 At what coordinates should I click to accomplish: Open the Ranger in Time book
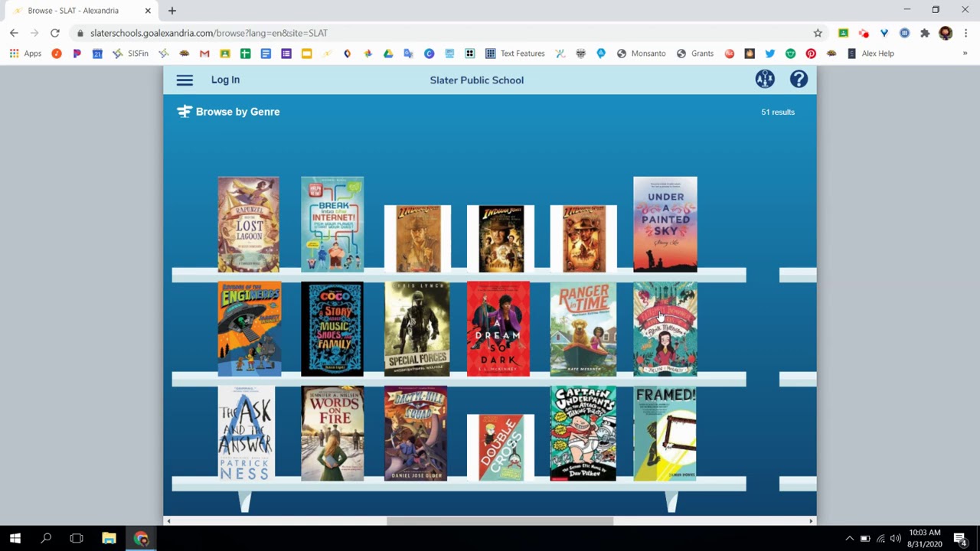[x=583, y=329]
